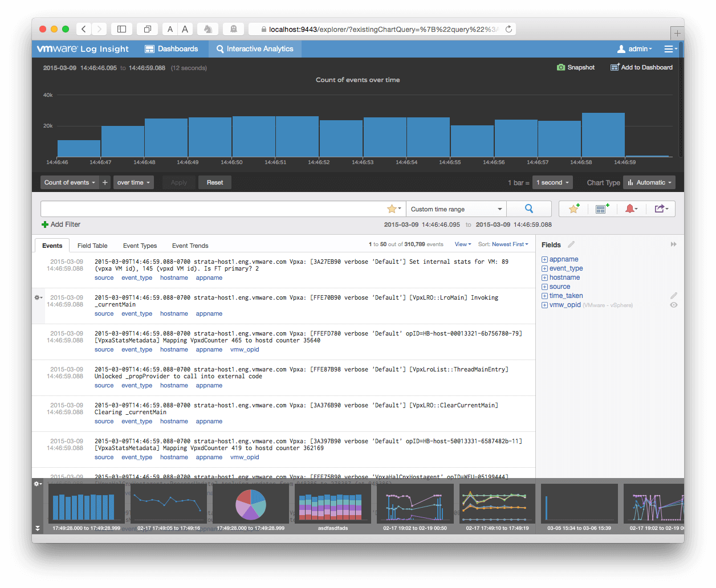Add current query to favorites
The image size is (716, 588).
tap(573, 209)
